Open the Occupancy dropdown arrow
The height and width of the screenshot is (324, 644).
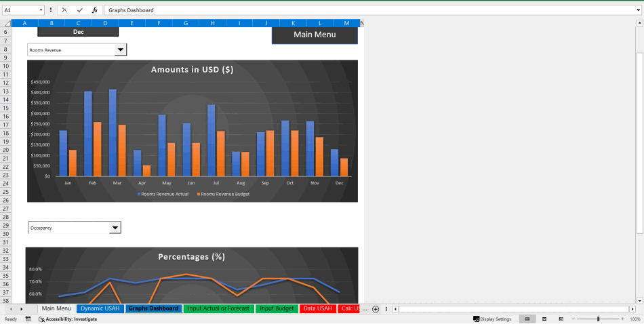pos(115,228)
